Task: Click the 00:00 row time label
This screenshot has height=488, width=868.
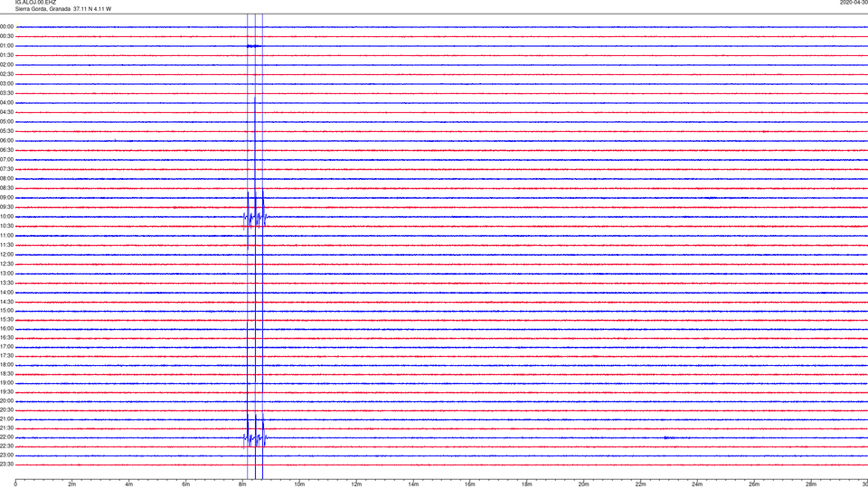Action: 6,26
